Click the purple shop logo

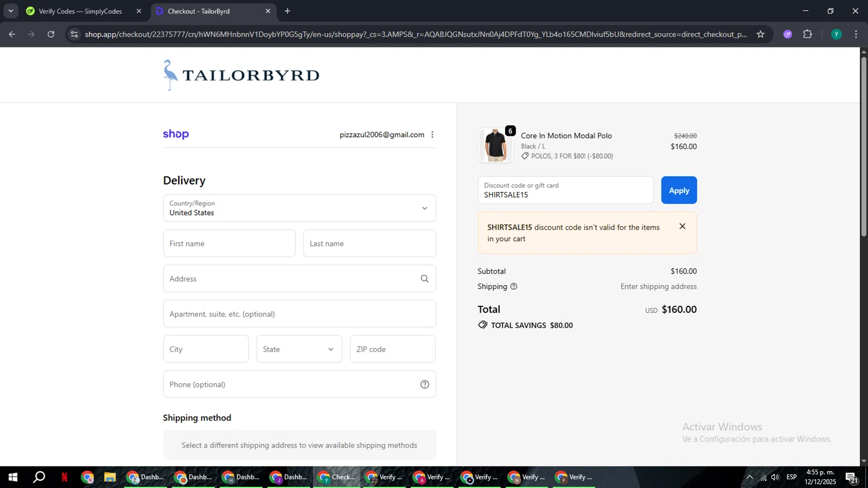point(176,134)
